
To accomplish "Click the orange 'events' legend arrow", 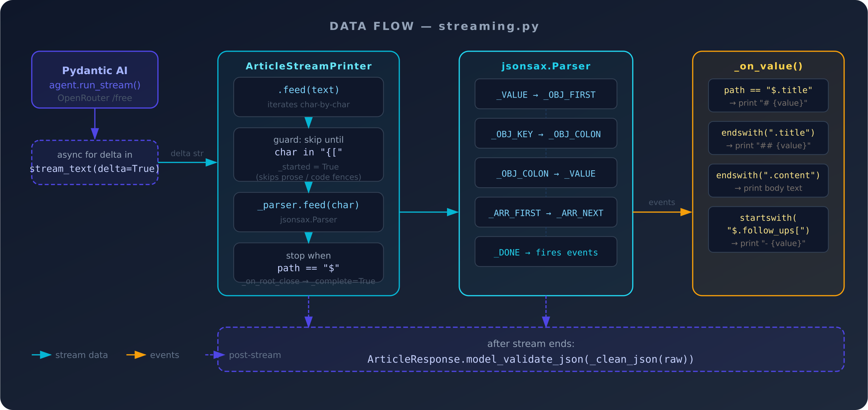I will (136, 355).
